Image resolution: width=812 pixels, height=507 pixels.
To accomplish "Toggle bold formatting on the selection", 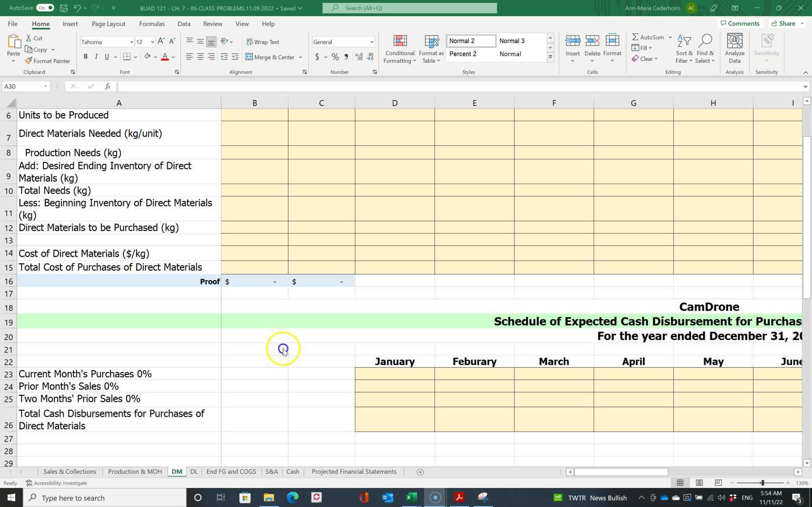I will point(86,57).
